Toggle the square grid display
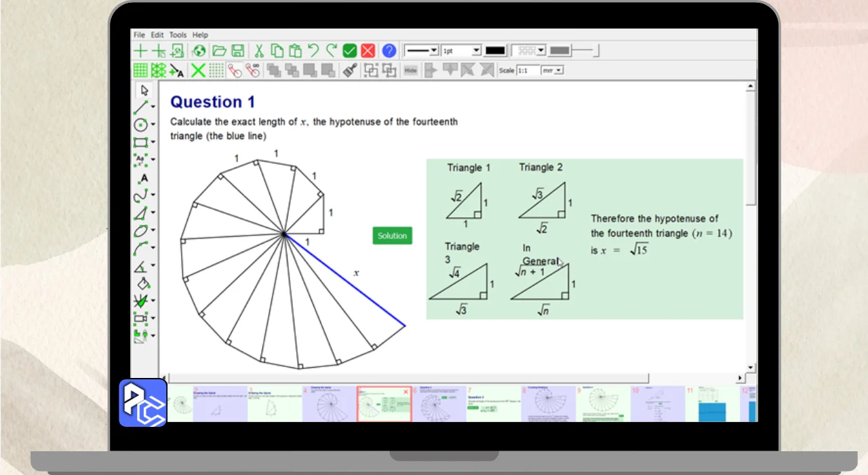 140,70
